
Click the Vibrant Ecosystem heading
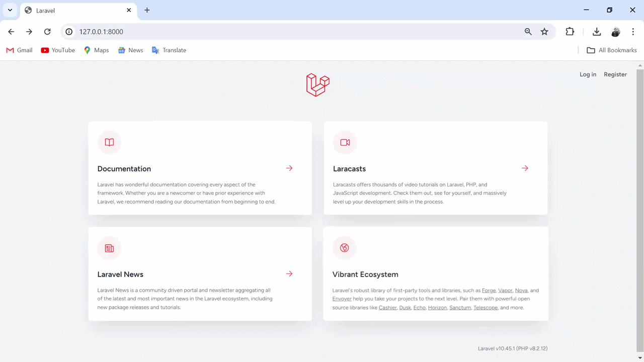tap(365, 275)
